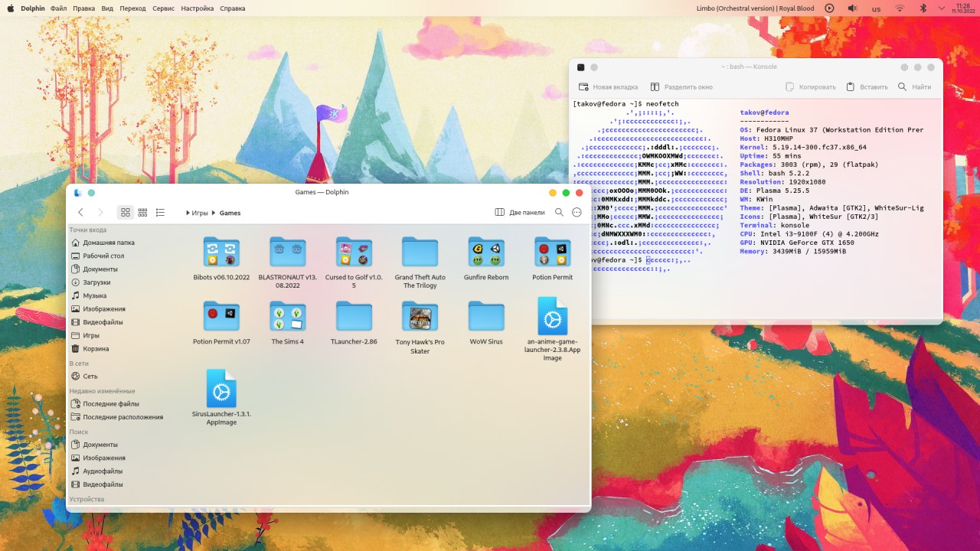Open Dolphin's three-dot options menu
The width and height of the screenshot is (980, 551).
tap(577, 212)
